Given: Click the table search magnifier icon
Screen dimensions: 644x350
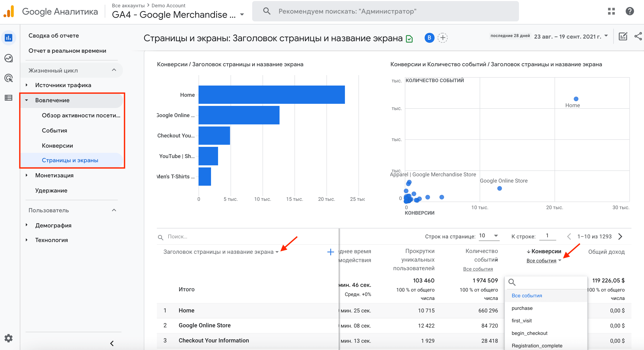Looking at the screenshot, I should tap(160, 237).
